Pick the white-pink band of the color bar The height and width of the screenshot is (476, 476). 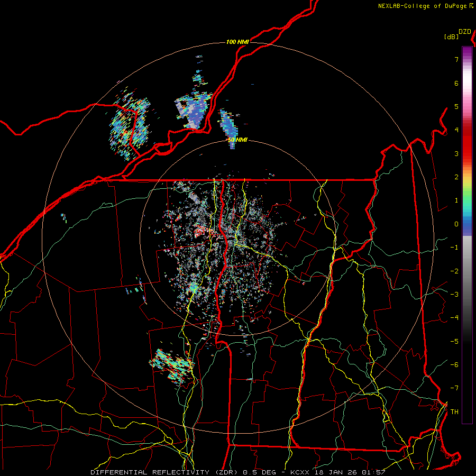(467, 85)
